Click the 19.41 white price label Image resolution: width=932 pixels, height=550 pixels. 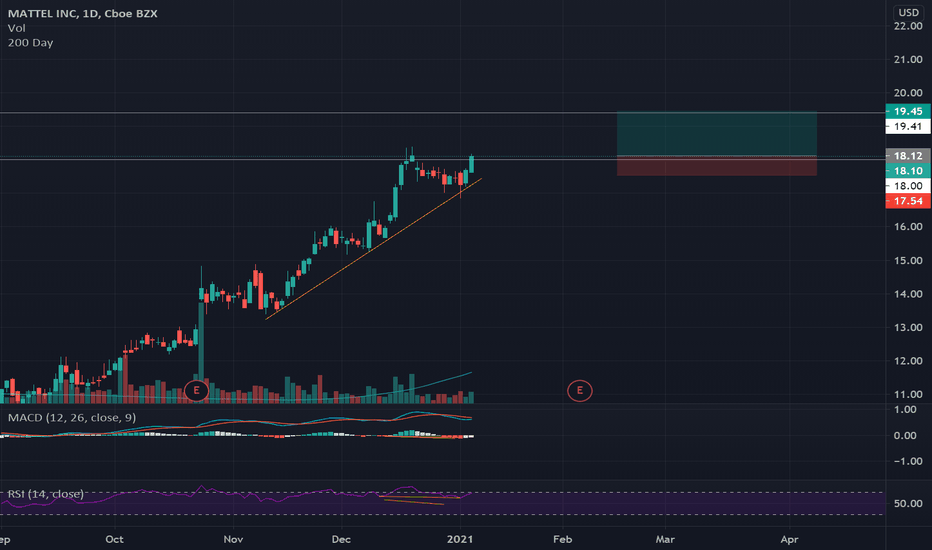point(908,126)
